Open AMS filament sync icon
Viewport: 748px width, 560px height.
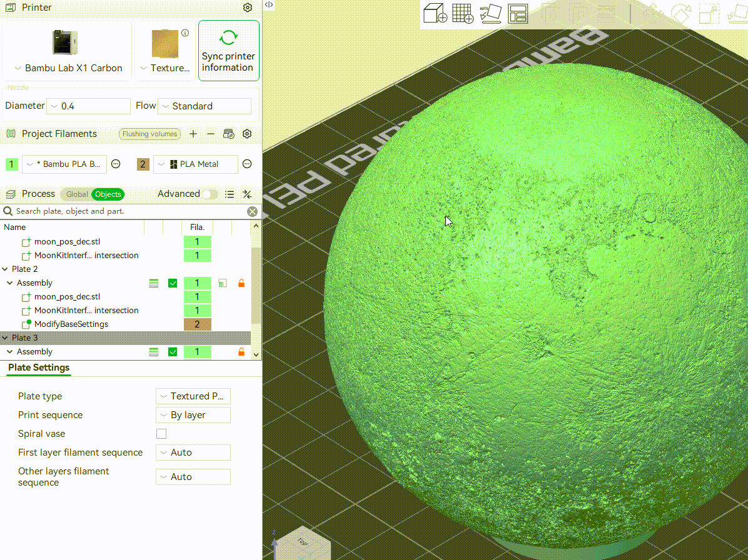click(229, 134)
